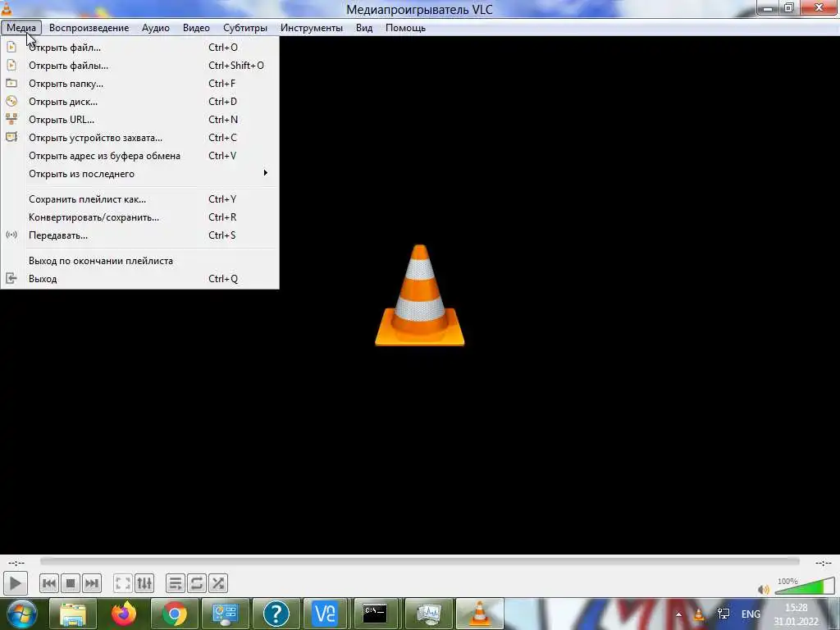Click the playback seek bar
The width and height of the screenshot is (840, 630).
[x=419, y=561]
